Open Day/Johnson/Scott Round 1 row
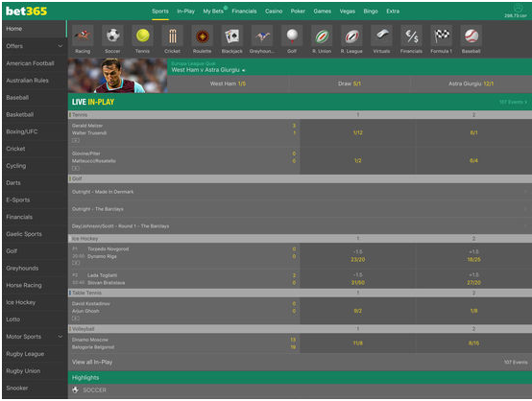 pos(300,226)
